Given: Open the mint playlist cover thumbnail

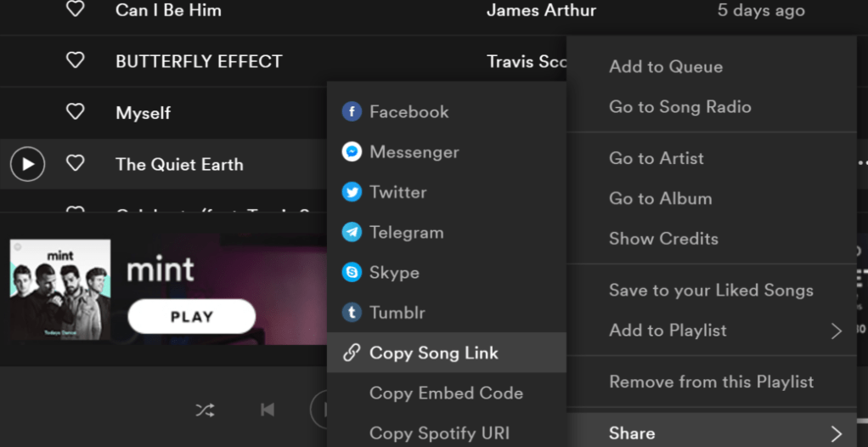Looking at the screenshot, I should (60, 289).
